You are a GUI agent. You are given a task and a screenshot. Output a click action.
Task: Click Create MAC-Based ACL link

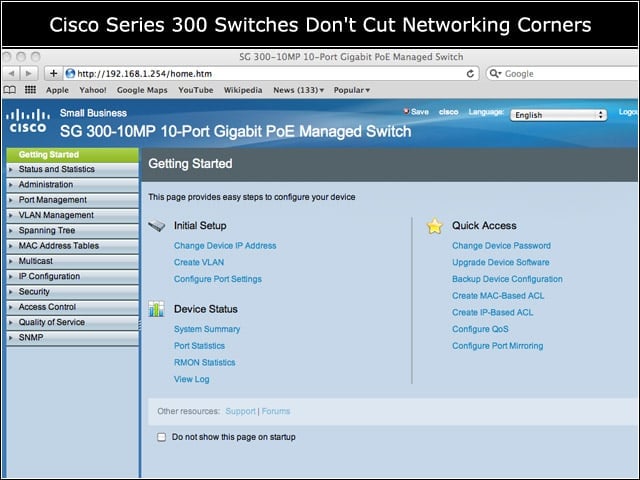click(498, 296)
